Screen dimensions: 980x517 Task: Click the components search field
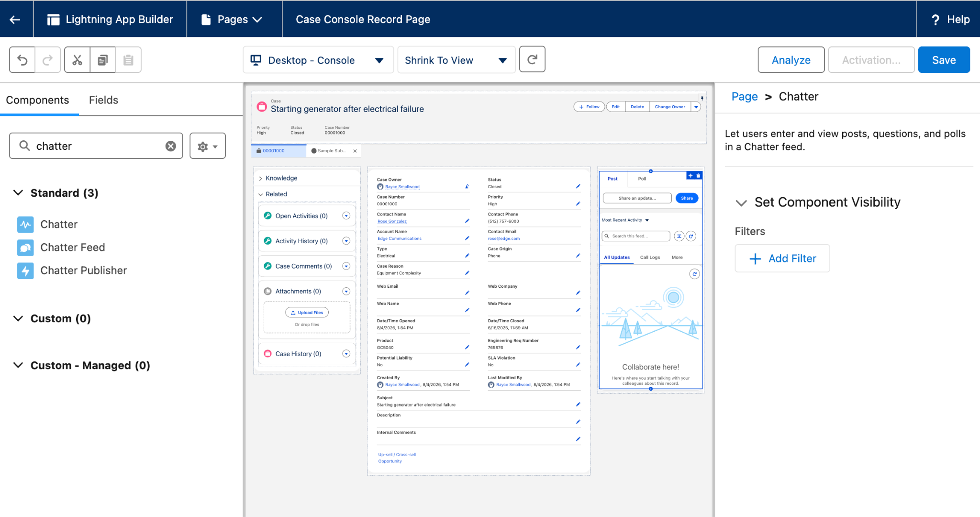(x=96, y=146)
